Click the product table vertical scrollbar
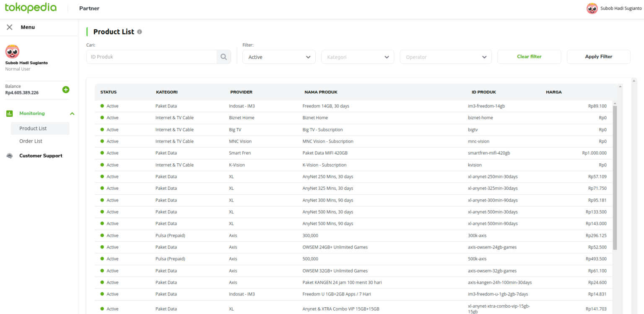 [x=615, y=176]
